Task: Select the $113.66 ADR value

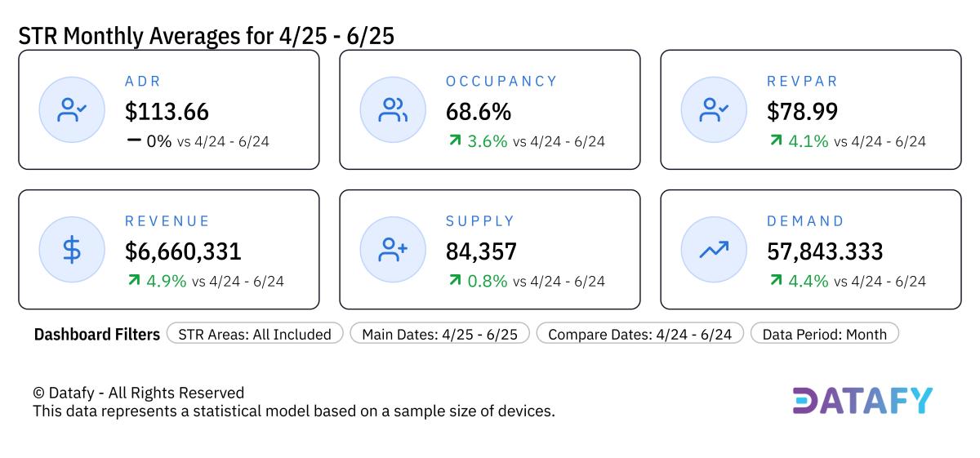Action: coord(167,112)
